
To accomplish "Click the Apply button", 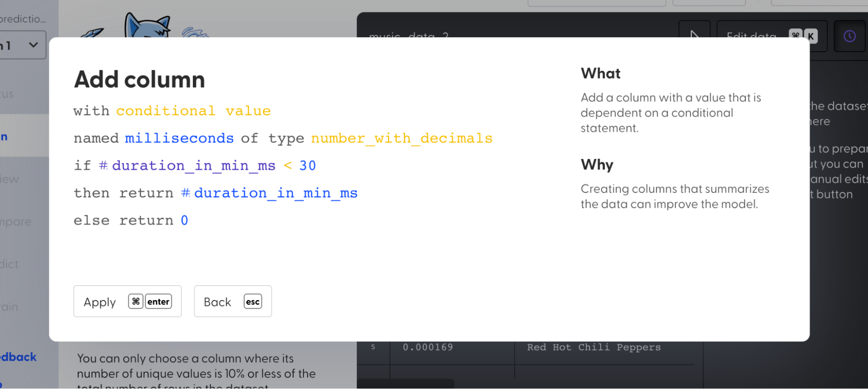I will click(x=127, y=301).
